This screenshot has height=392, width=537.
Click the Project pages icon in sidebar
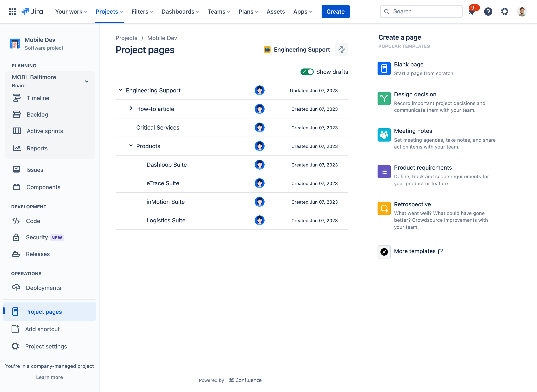15,312
